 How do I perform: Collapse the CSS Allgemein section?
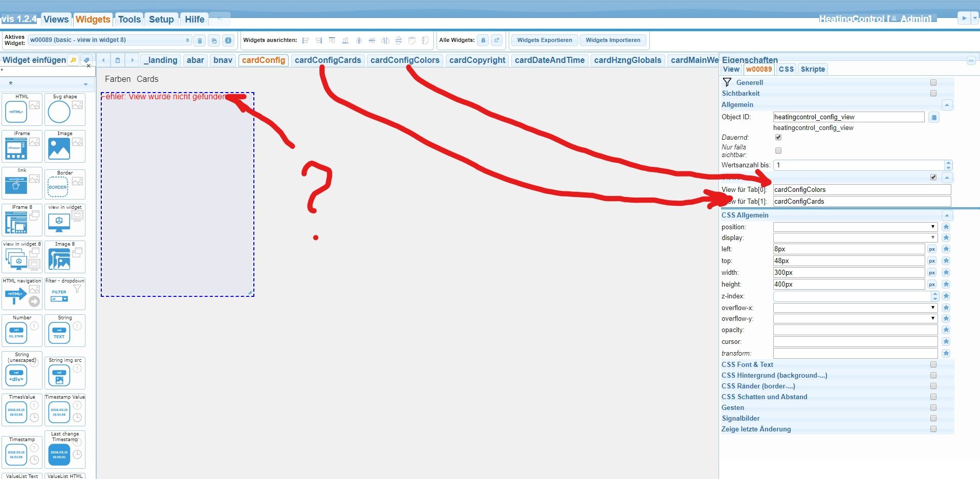pos(947,215)
